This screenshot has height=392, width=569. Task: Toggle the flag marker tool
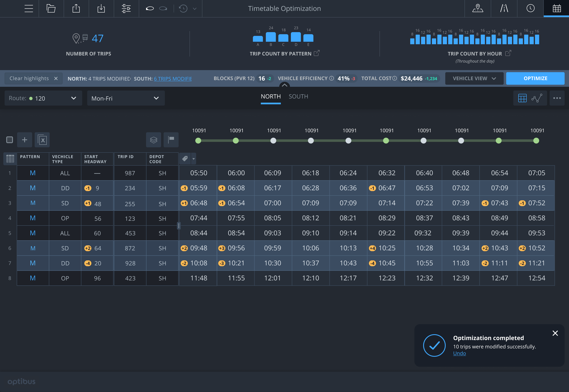(x=171, y=140)
